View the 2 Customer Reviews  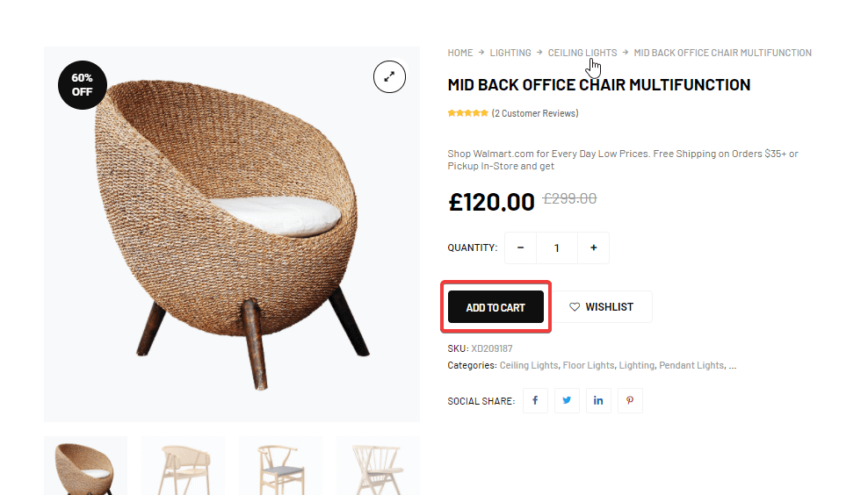(535, 113)
